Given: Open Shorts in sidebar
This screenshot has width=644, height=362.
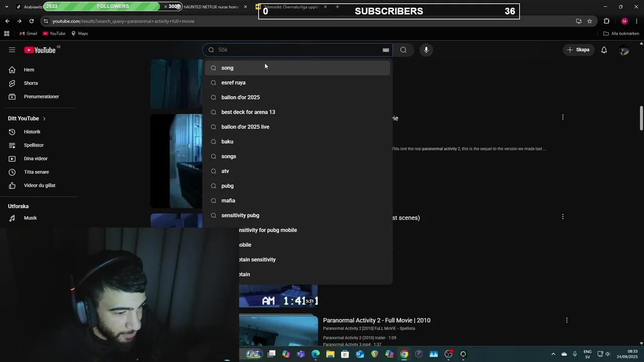Looking at the screenshot, I should click(x=40, y=83).
